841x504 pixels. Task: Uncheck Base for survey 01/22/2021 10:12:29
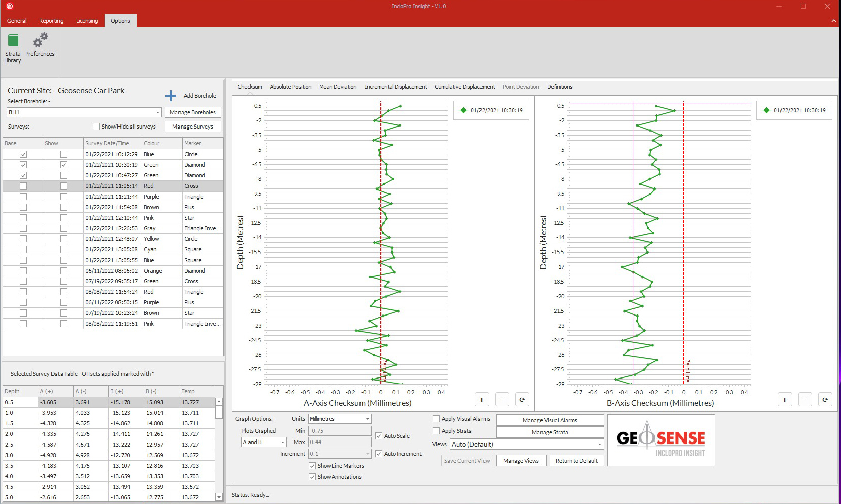tap(23, 154)
